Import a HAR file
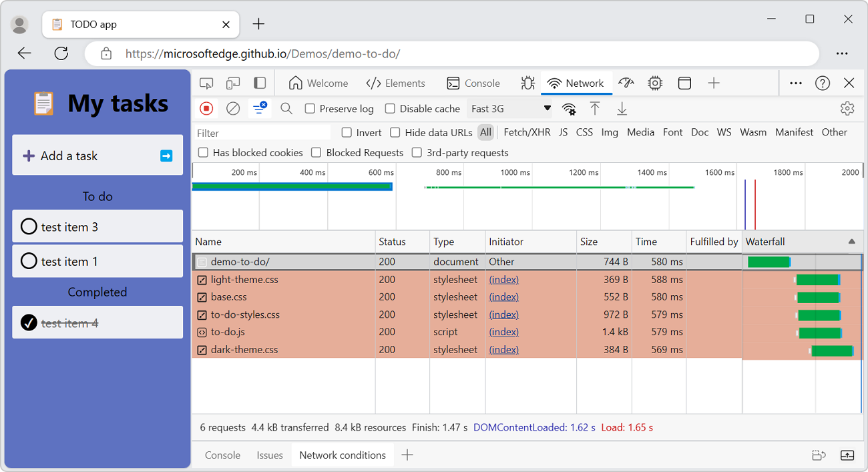 point(595,108)
